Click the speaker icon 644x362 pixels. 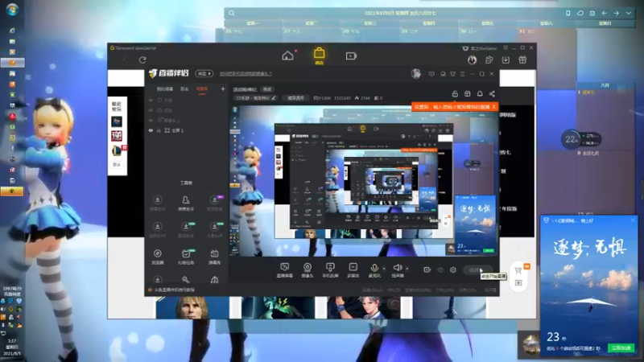(x=397, y=268)
